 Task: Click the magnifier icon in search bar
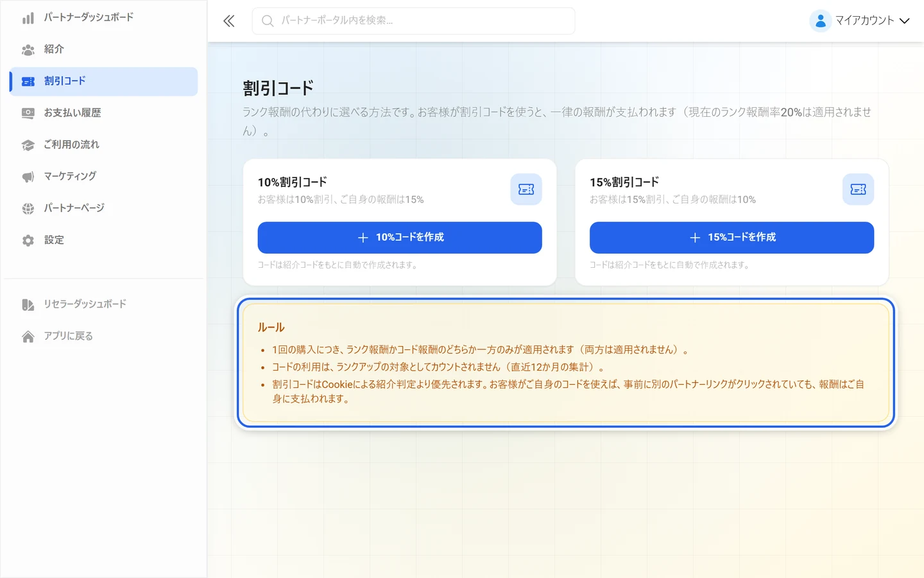(x=268, y=21)
